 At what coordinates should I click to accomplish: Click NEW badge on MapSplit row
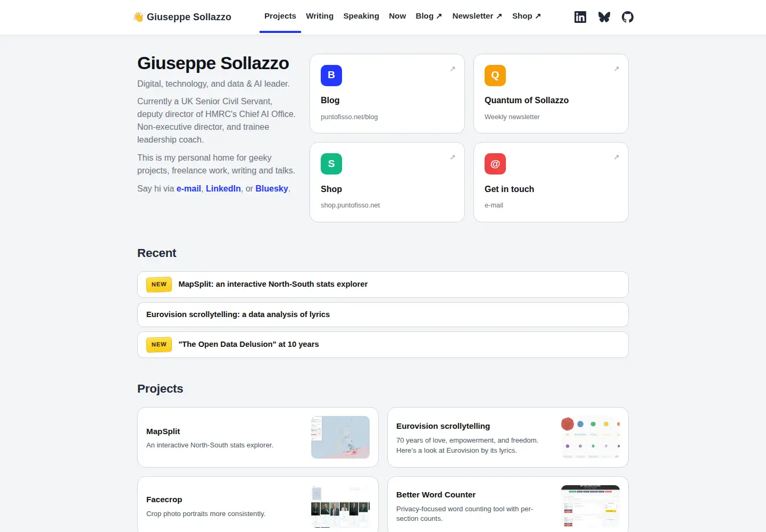[x=159, y=285]
